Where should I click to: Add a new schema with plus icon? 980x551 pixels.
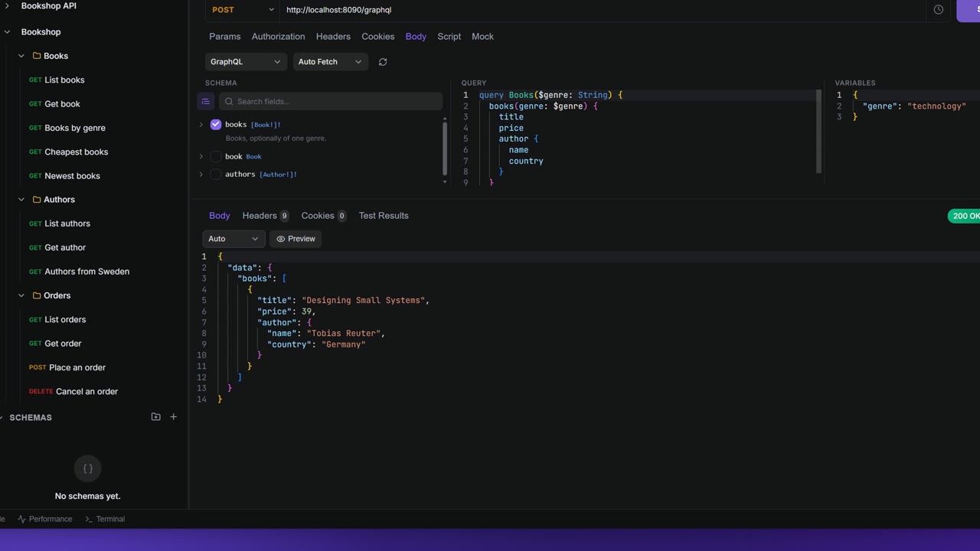pyautogui.click(x=173, y=417)
